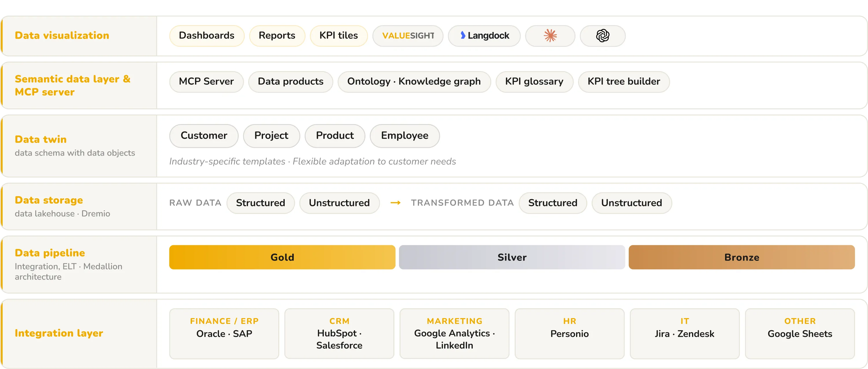Click the CRM HubSpot Salesforce card
Image resolution: width=868 pixels, height=369 pixels.
click(339, 334)
